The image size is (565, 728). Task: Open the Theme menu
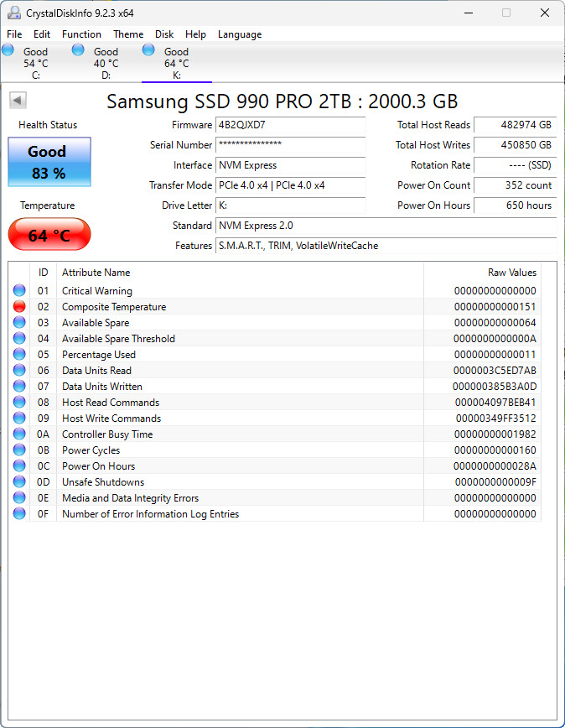[x=128, y=34]
